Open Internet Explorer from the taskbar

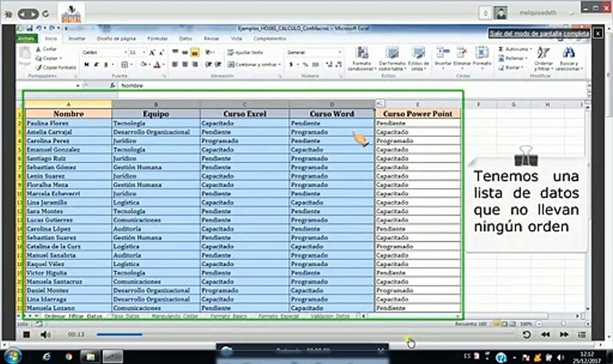click(47, 356)
